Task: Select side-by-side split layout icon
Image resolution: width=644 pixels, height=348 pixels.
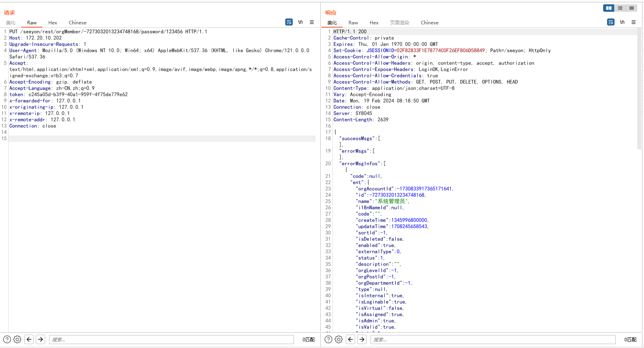Action: tap(609, 8)
